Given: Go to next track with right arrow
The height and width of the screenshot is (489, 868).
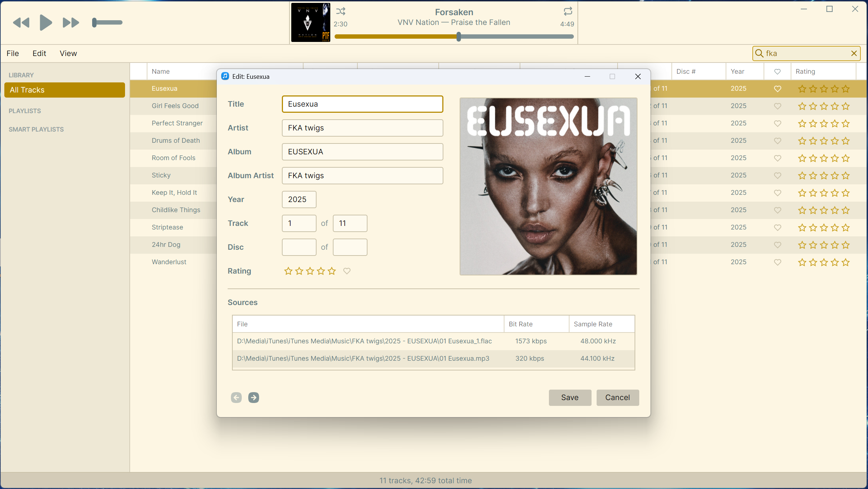Looking at the screenshot, I should coord(254,398).
